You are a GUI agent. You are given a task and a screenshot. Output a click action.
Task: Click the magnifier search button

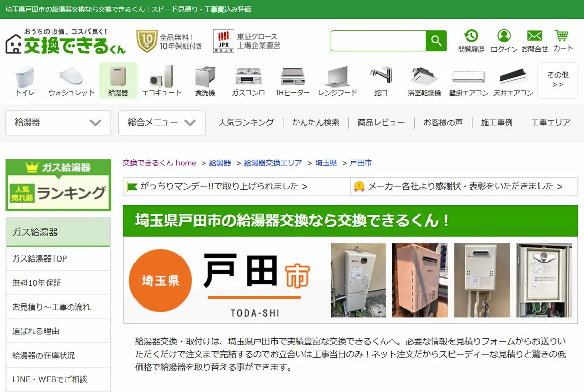click(x=436, y=40)
